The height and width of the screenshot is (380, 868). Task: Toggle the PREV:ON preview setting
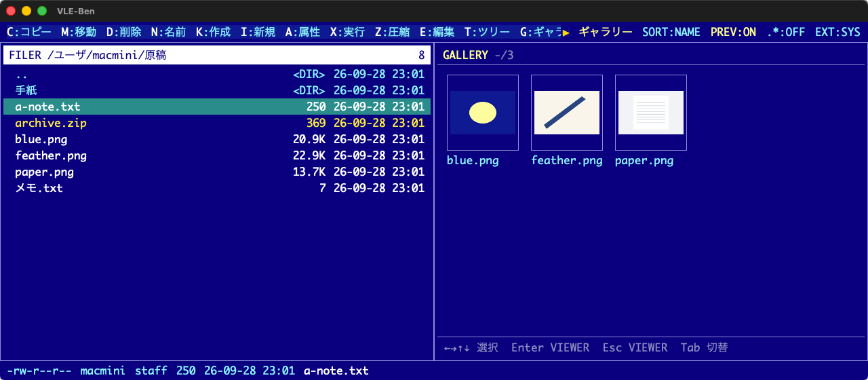coord(733,32)
